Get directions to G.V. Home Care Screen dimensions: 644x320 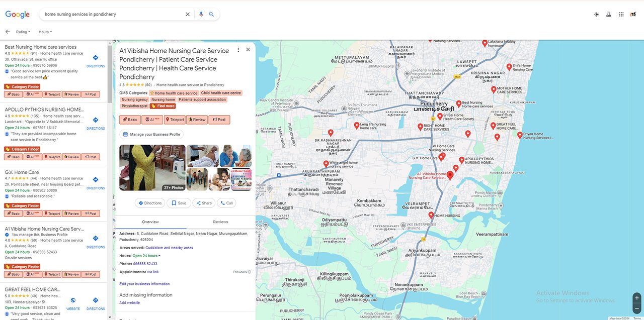pyautogui.click(x=96, y=183)
